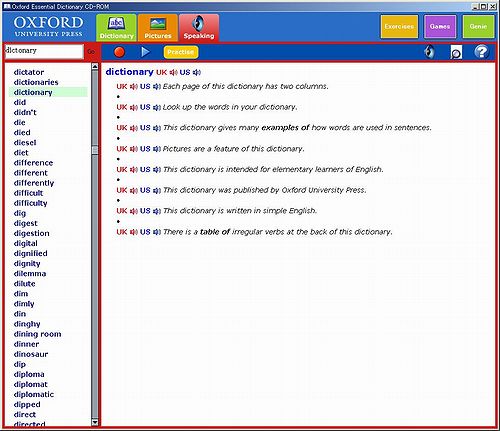Select 'dictionaries' in the word list
500x431 pixels.
point(36,82)
